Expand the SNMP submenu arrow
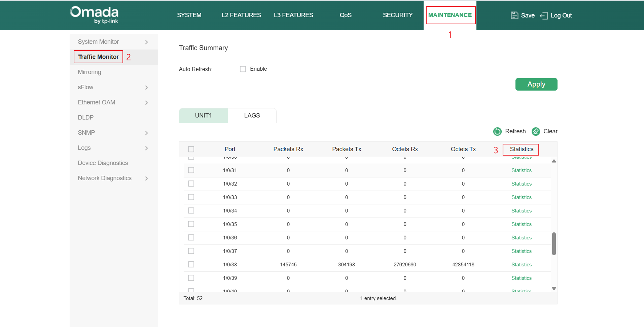 point(146,133)
